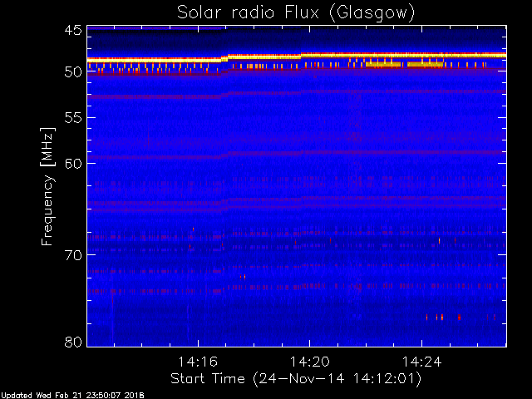Click the "50" frequency axis label
This screenshot has width=532, height=399.
pos(73,71)
